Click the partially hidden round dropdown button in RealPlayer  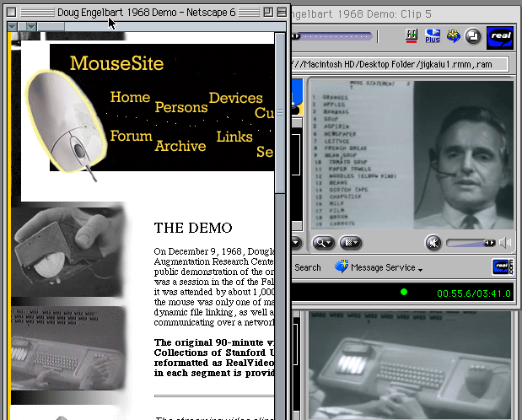(x=297, y=243)
